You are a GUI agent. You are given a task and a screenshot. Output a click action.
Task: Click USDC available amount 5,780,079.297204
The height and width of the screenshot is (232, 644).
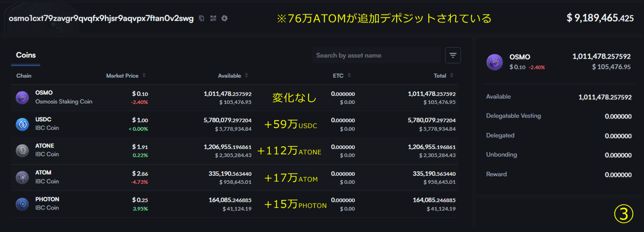pos(228,120)
